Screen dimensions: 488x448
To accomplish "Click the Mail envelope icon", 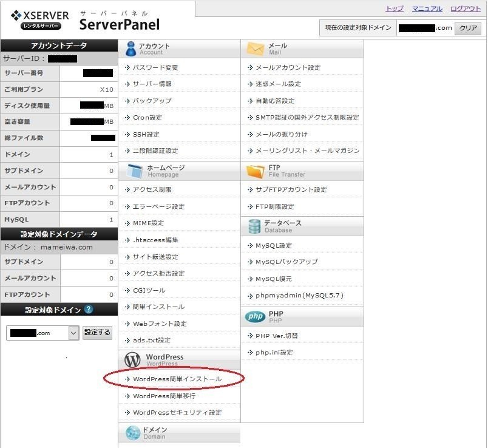I will point(255,49).
